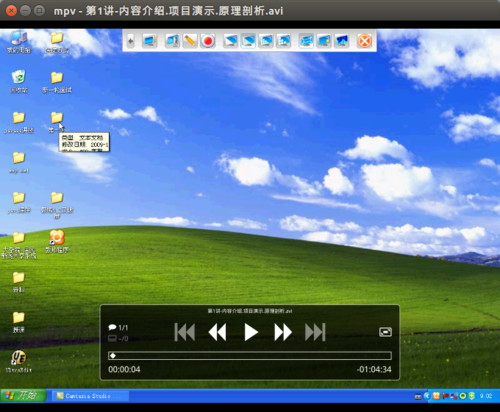Select the folder directly left of the 项目 folder
This screenshot has width=500, height=412.
19,202
